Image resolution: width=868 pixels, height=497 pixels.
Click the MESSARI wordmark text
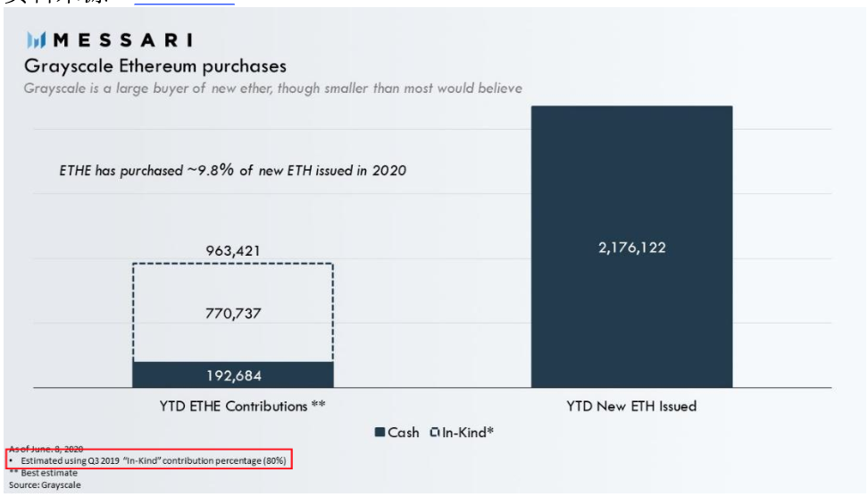coord(123,40)
